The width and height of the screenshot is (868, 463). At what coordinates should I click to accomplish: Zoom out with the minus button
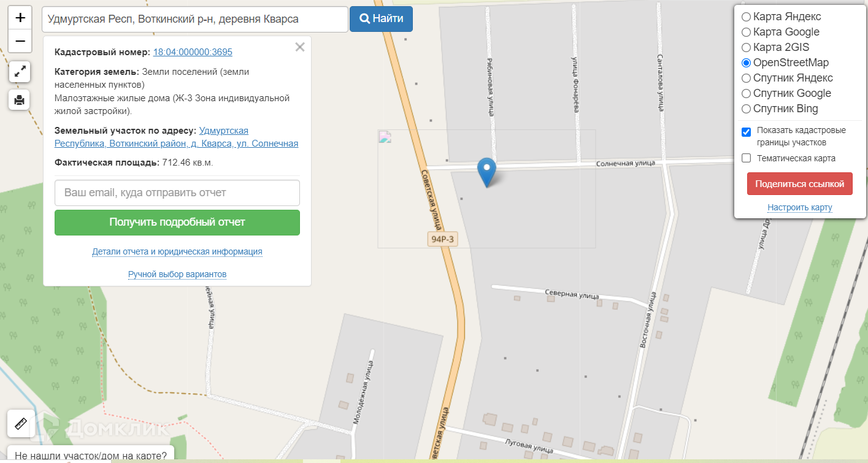20,41
